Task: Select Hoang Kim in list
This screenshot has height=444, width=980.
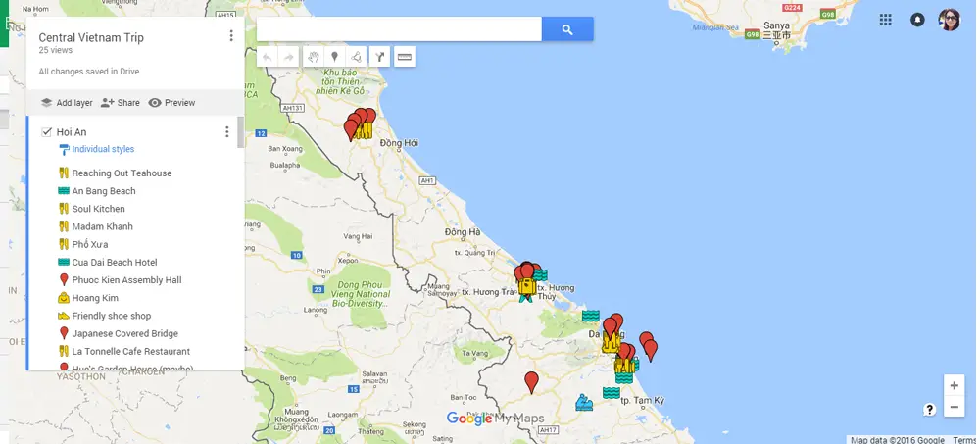Action: (x=95, y=298)
